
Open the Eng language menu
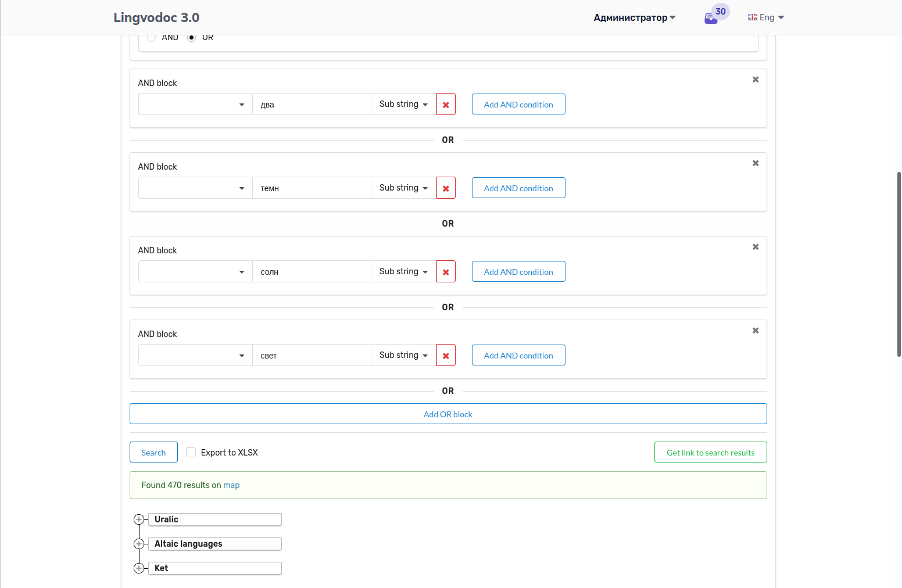point(765,17)
